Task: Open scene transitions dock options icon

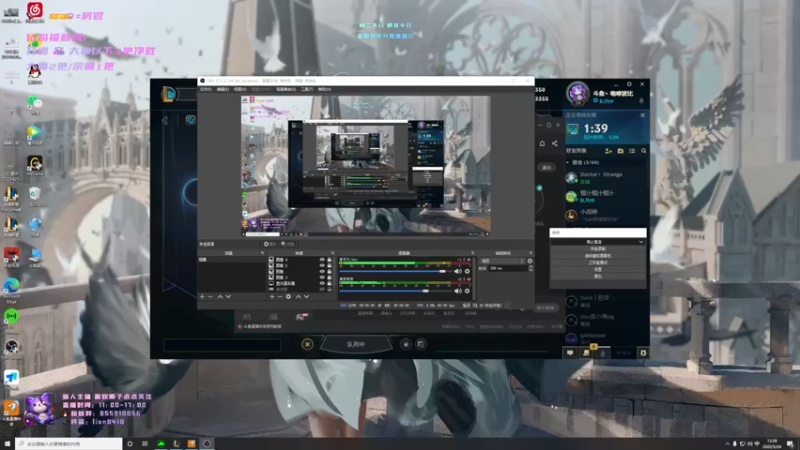Action: (x=531, y=253)
